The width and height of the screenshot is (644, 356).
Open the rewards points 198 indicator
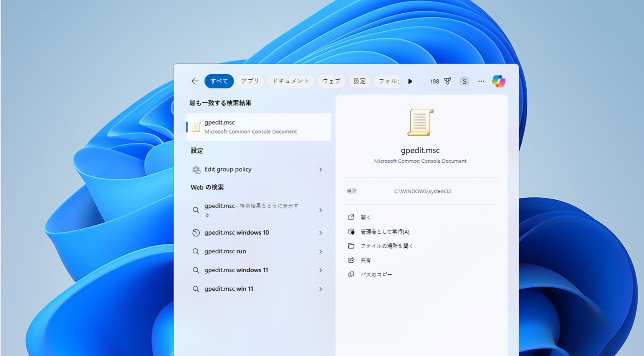click(x=435, y=81)
